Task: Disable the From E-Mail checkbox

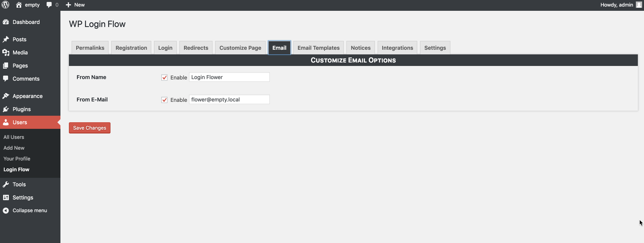Action: [x=164, y=100]
